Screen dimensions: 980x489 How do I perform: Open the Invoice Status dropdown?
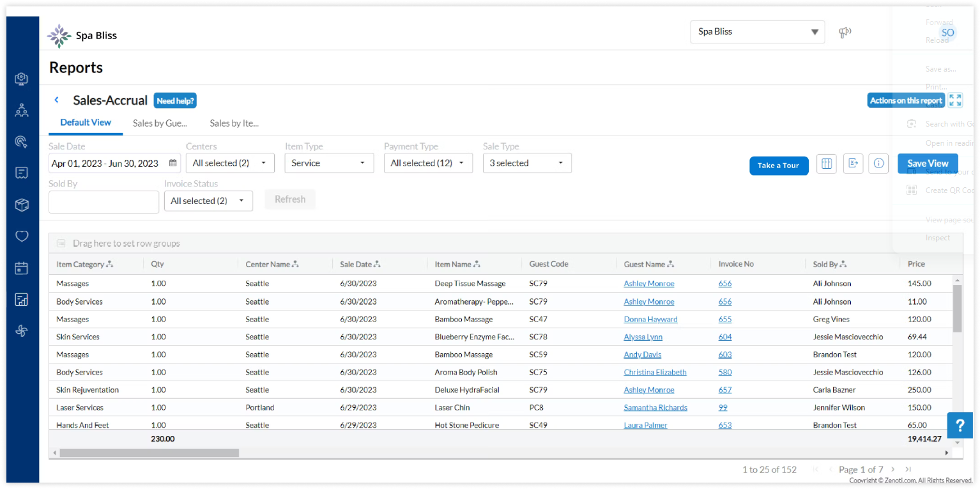click(x=208, y=201)
